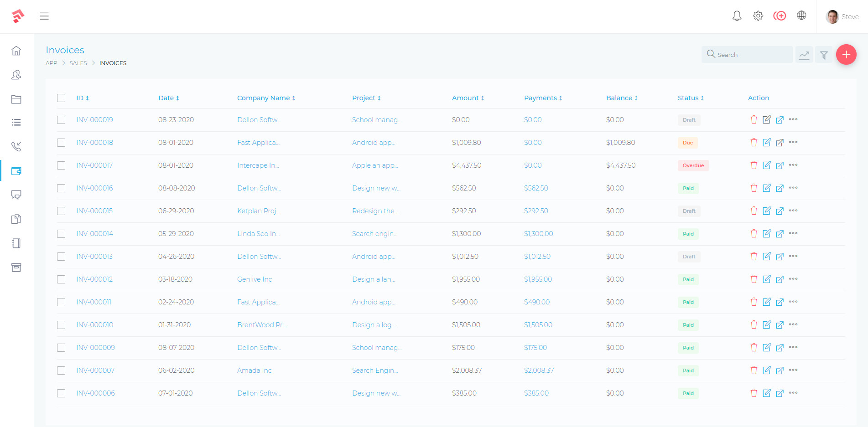Select the Contacts people icon in sidebar

[16, 75]
